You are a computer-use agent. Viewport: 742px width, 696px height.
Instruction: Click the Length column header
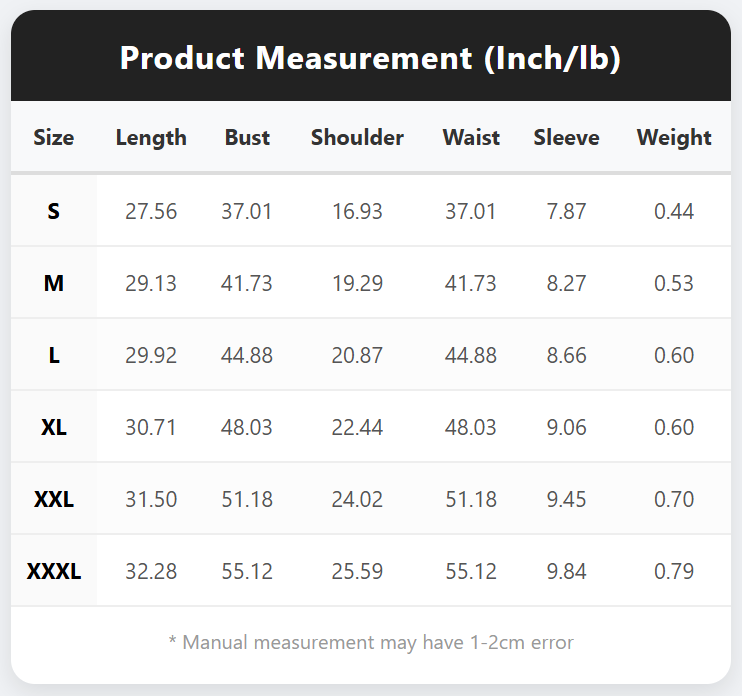[x=151, y=138]
